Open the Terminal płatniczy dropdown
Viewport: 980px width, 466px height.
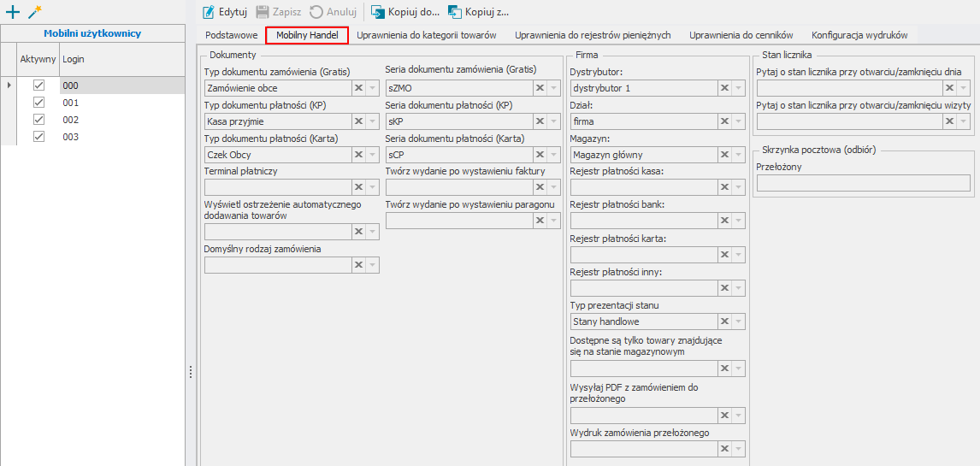(x=373, y=186)
